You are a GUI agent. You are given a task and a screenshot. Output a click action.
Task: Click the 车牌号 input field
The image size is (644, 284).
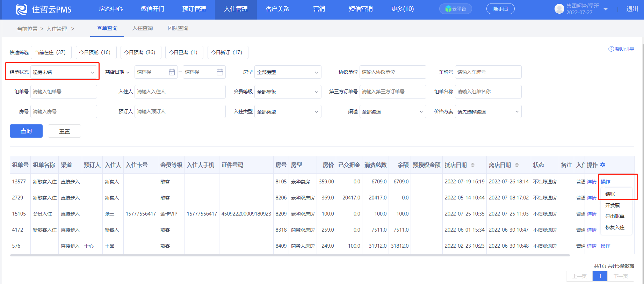[488, 72]
